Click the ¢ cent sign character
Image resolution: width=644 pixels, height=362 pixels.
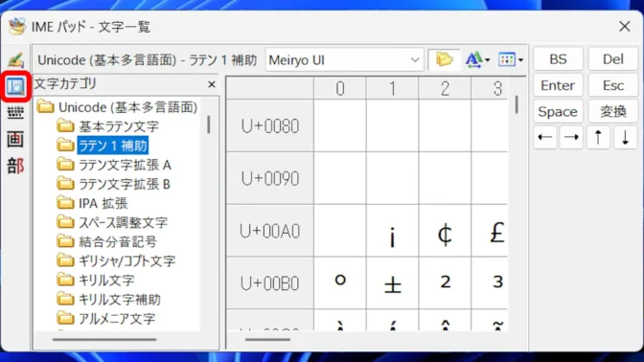pos(445,231)
